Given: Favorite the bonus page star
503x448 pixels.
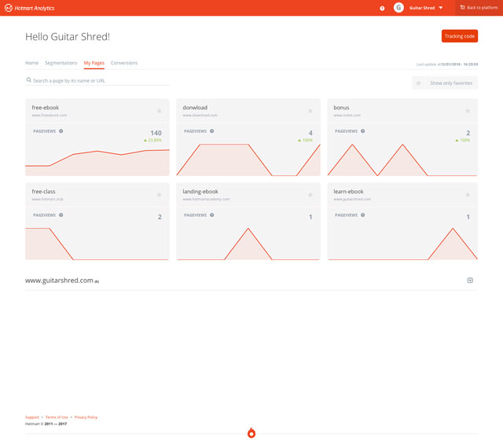Looking at the screenshot, I should coord(468,111).
